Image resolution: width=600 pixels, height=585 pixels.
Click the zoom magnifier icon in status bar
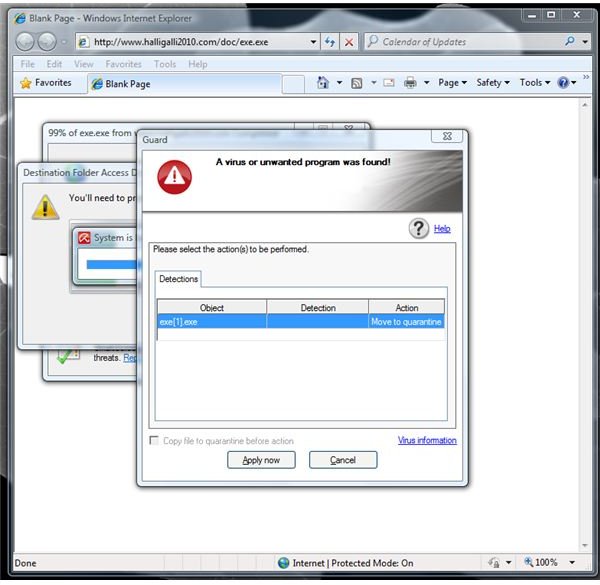[x=529, y=562]
